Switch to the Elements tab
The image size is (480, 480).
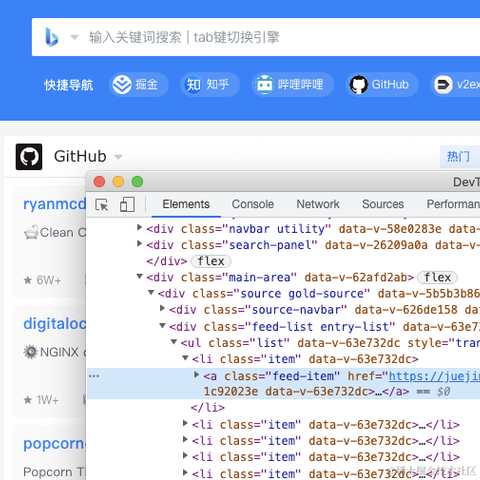click(x=186, y=204)
